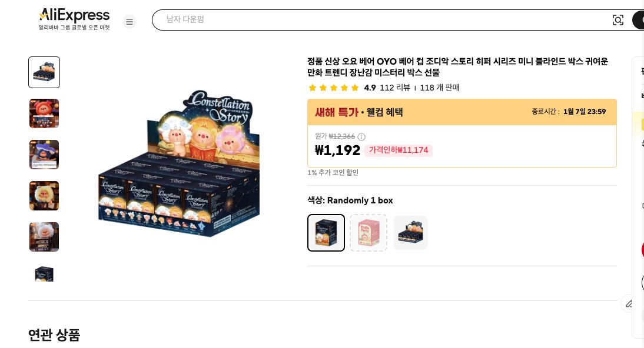Click the search input field

[383, 19]
